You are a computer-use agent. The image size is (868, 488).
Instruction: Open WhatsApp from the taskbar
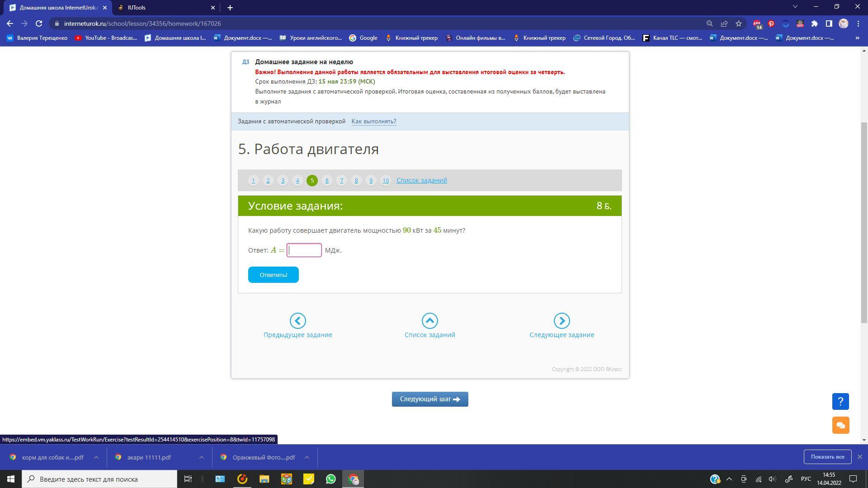point(331,479)
